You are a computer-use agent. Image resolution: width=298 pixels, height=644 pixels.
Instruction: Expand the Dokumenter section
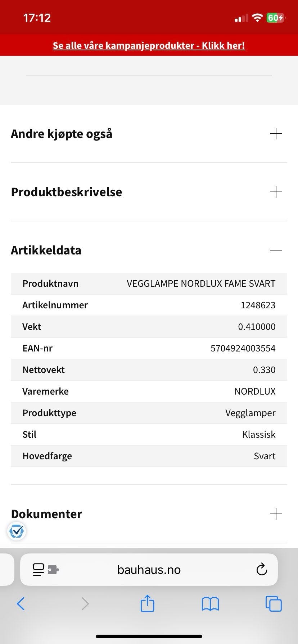[x=276, y=514]
